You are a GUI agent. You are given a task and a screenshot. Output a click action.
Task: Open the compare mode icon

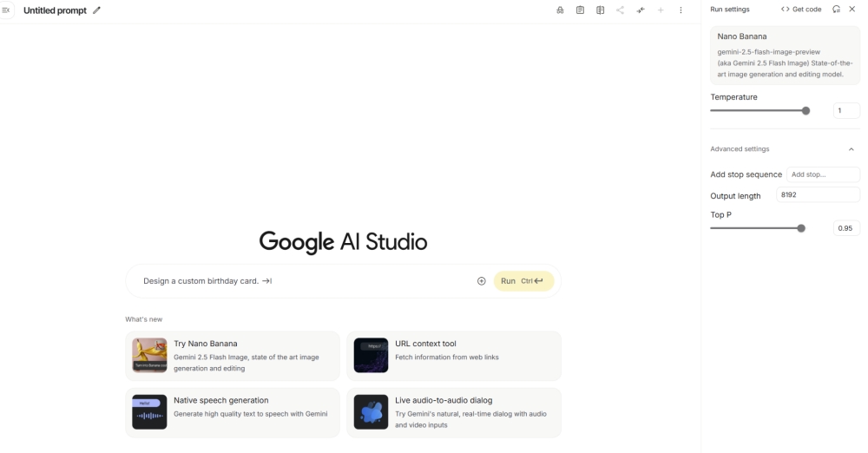[600, 10]
